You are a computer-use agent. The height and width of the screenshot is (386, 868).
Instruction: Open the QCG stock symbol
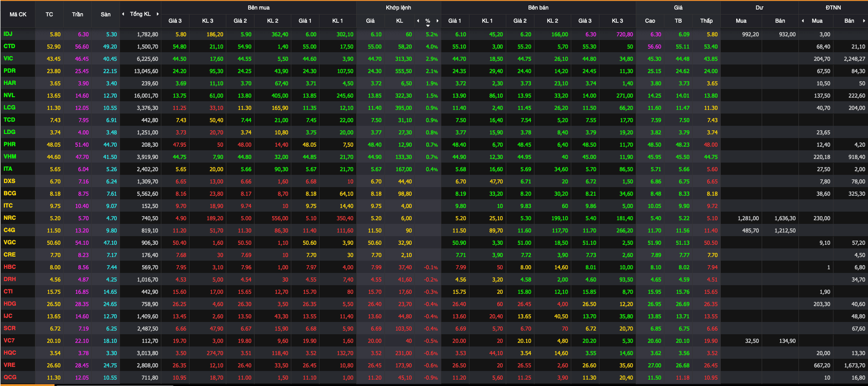pos(10,377)
